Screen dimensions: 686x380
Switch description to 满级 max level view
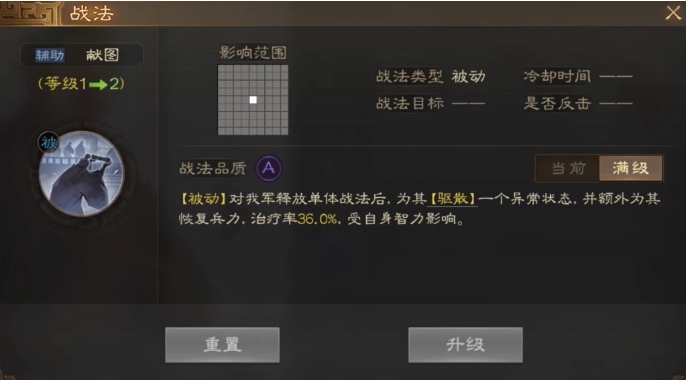[630, 168]
